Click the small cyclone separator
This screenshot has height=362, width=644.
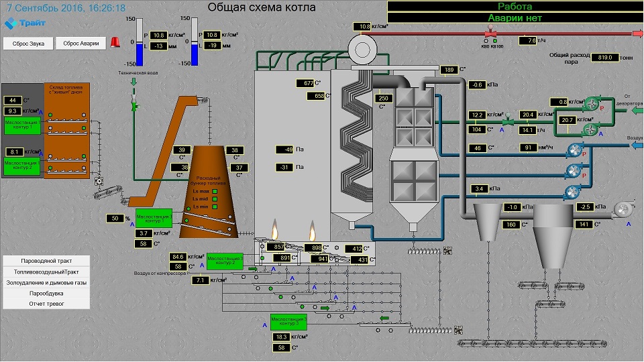click(x=487, y=222)
